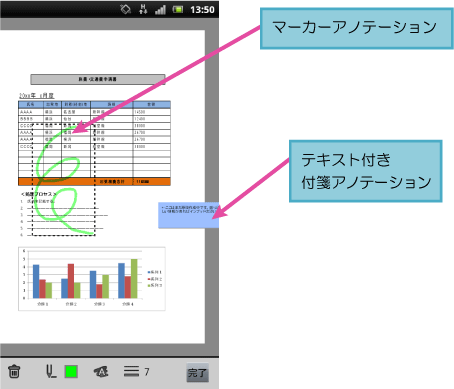Select the pen marker tool icon

tap(51, 371)
